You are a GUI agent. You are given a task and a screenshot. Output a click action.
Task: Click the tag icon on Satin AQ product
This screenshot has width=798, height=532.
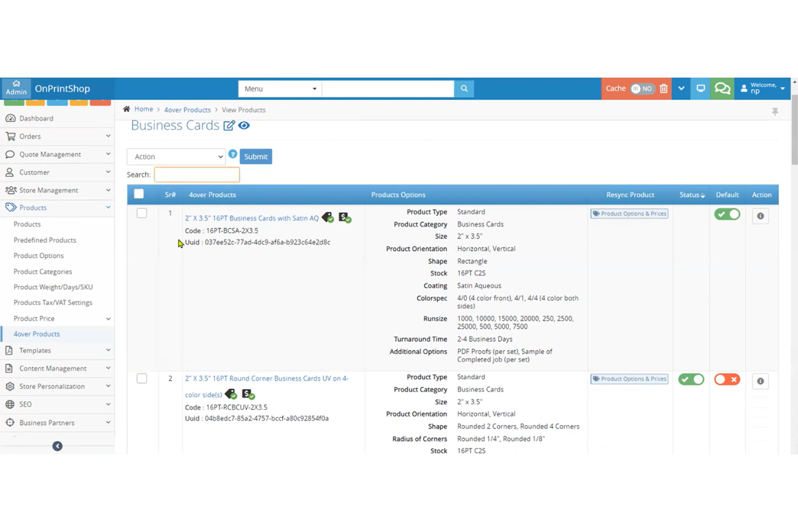(328, 217)
